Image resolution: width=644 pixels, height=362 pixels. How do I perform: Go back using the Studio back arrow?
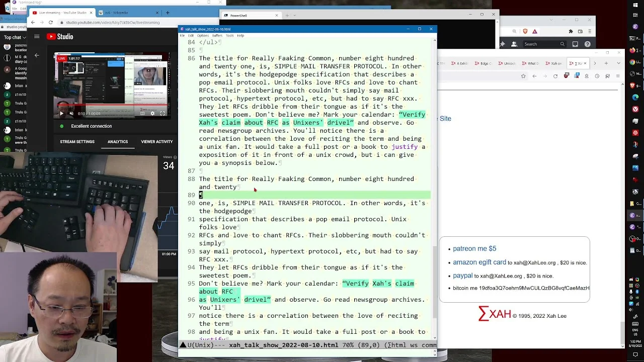pyautogui.click(x=37, y=55)
